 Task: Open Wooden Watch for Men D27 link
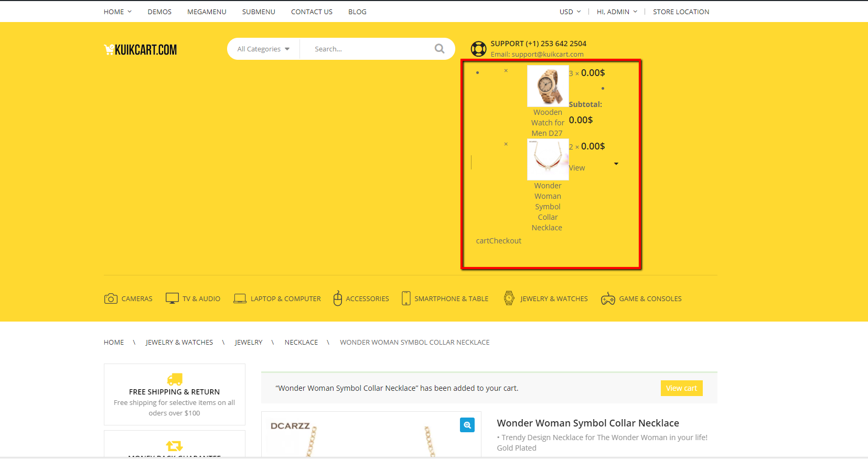548,123
